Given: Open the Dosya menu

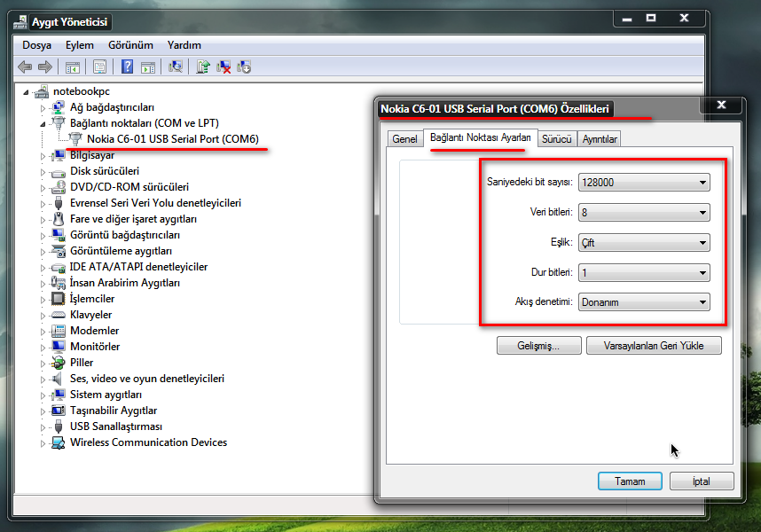Looking at the screenshot, I should (x=37, y=45).
